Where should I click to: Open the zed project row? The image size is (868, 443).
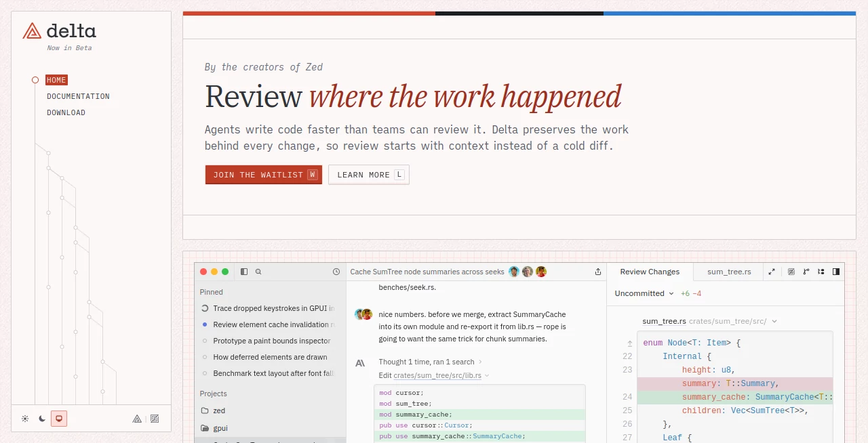pyautogui.click(x=270, y=410)
